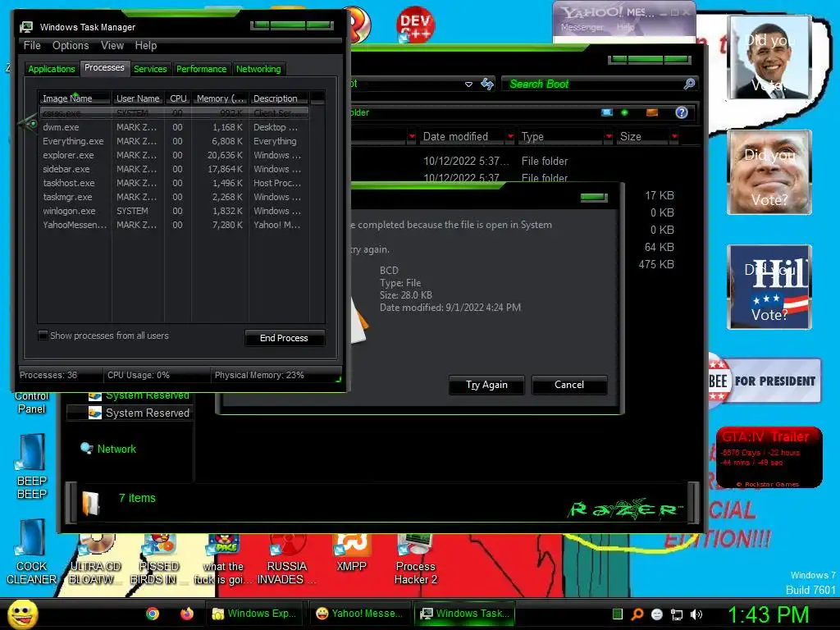Click the orange preview pane icon in Explorer

click(652, 112)
